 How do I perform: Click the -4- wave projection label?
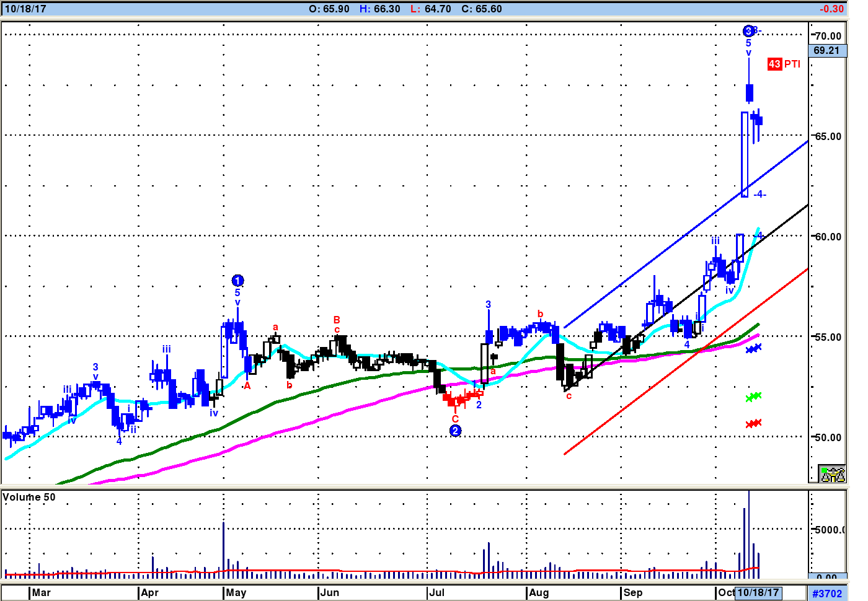760,195
